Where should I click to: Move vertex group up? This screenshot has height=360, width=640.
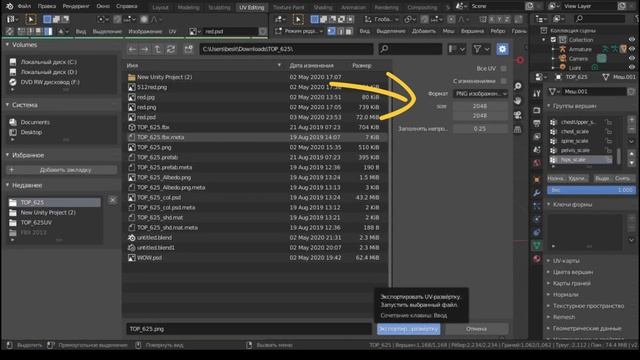point(631,154)
